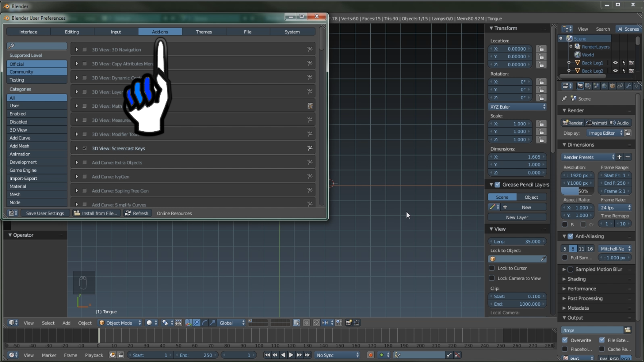The height and width of the screenshot is (362, 644).
Task: Collapse the Transform panel
Action: tap(492, 28)
